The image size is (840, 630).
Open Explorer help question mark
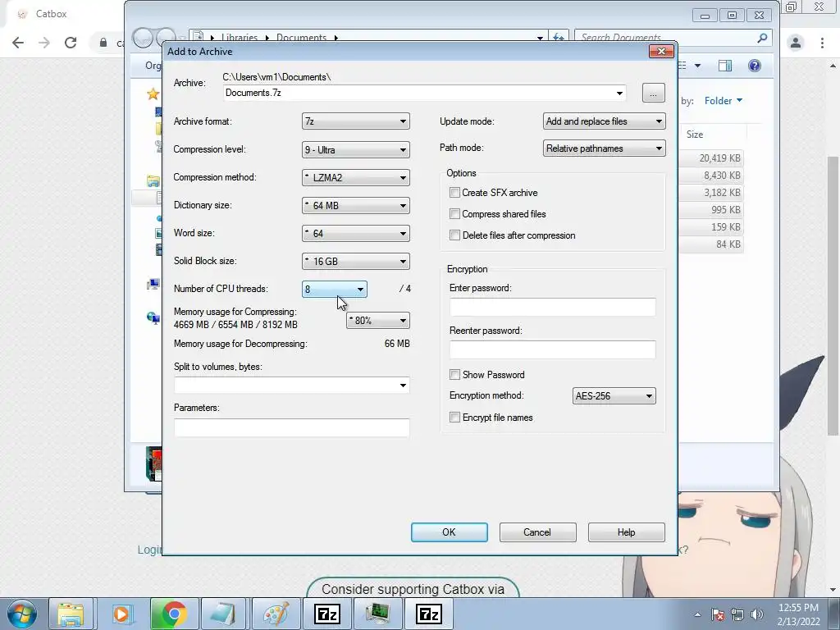[x=755, y=66]
